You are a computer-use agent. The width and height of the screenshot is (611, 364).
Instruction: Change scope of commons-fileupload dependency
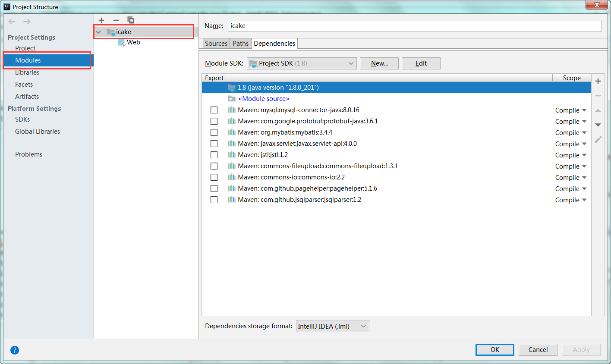571,166
